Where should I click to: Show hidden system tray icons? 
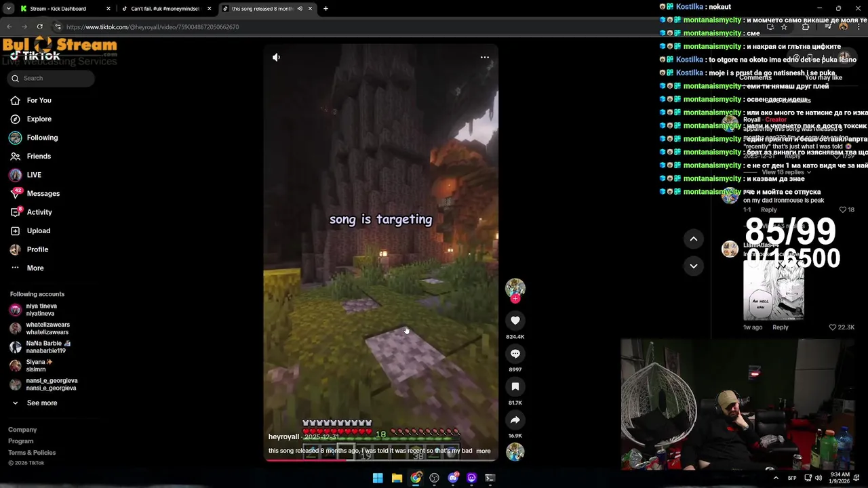tap(776, 478)
